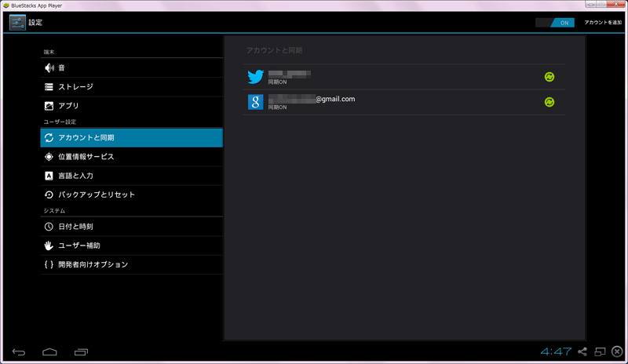Open ユーザー補助 accessibility settings
This screenshot has width=628, height=364.
[131, 246]
